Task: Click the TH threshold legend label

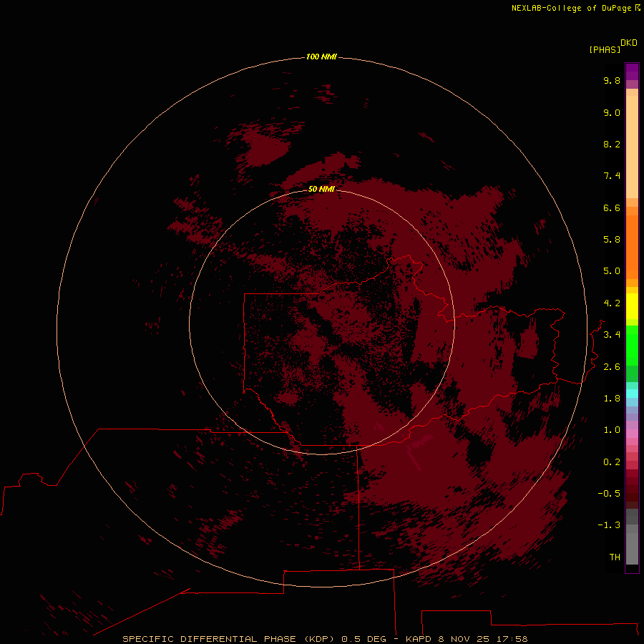Action: [615, 557]
